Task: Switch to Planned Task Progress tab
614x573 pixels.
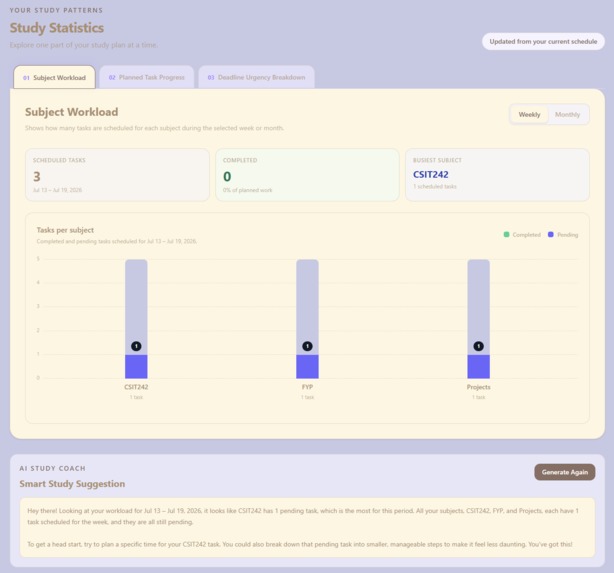Action: pyautogui.click(x=147, y=77)
